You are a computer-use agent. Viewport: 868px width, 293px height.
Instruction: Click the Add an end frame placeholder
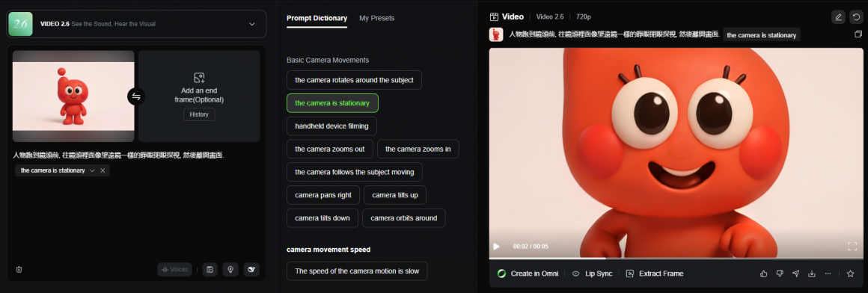(x=199, y=96)
